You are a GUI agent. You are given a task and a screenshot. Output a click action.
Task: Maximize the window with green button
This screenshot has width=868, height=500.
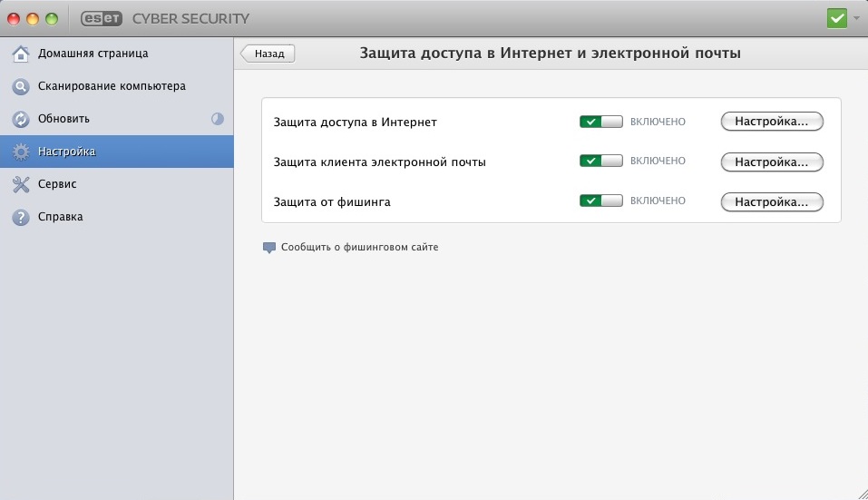(52, 19)
